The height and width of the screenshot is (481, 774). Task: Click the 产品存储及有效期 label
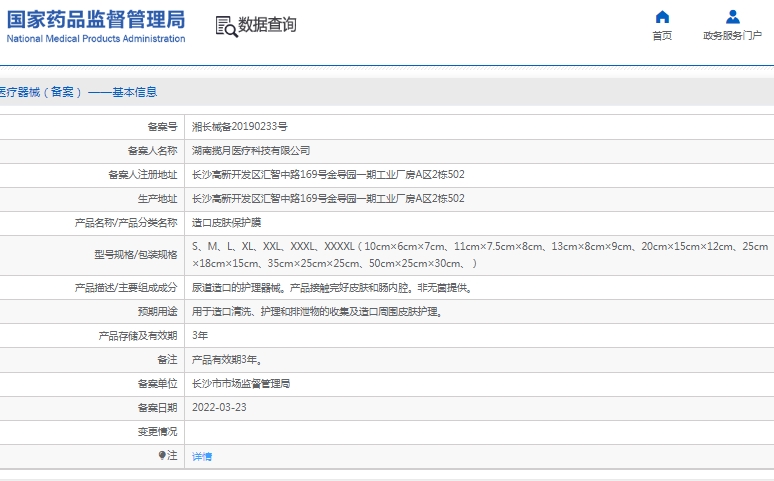(x=138, y=336)
